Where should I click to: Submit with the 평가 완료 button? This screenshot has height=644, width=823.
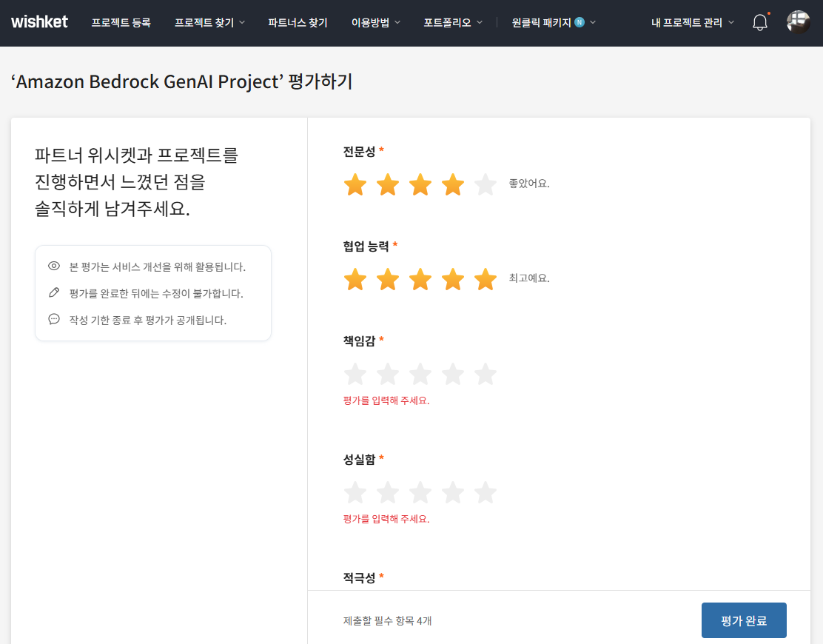coord(743,620)
